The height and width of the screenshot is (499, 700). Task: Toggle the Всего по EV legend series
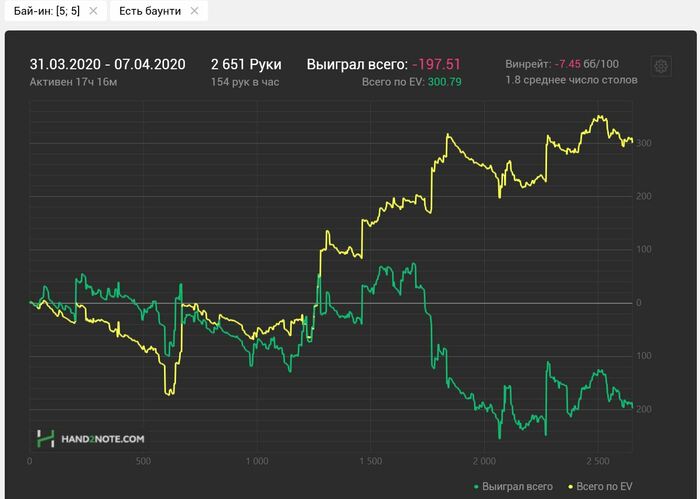tap(600, 487)
